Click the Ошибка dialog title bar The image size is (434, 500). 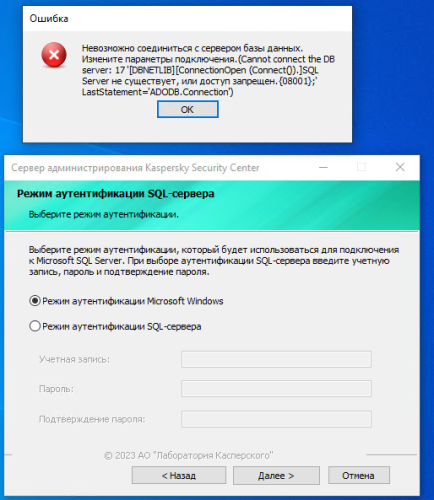pyautogui.click(x=187, y=19)
